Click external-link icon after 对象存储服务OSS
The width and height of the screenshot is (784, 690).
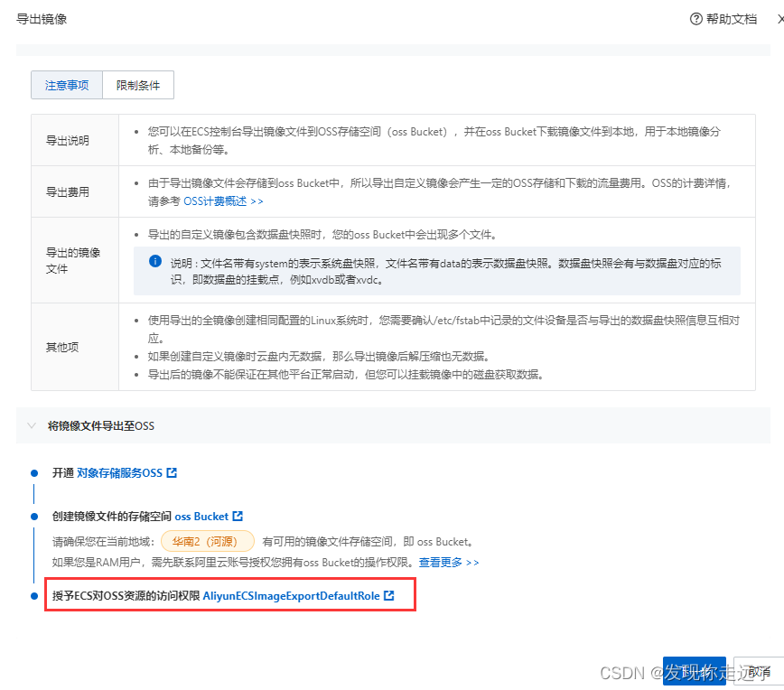pos(172,472)
